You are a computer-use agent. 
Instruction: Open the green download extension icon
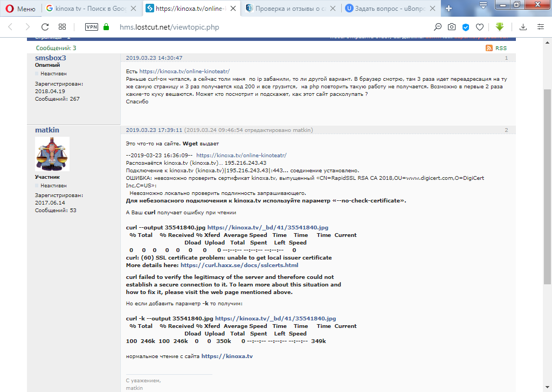coord(500,27)
